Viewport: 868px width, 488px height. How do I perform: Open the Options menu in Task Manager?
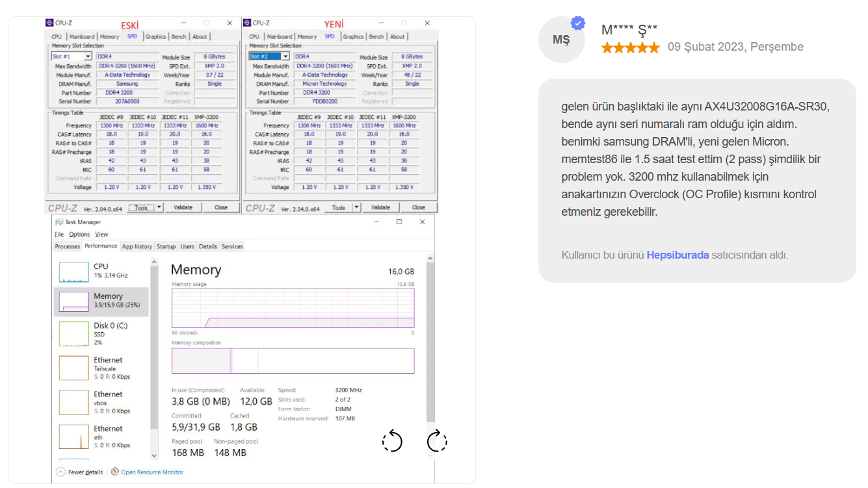pos(79,234)
